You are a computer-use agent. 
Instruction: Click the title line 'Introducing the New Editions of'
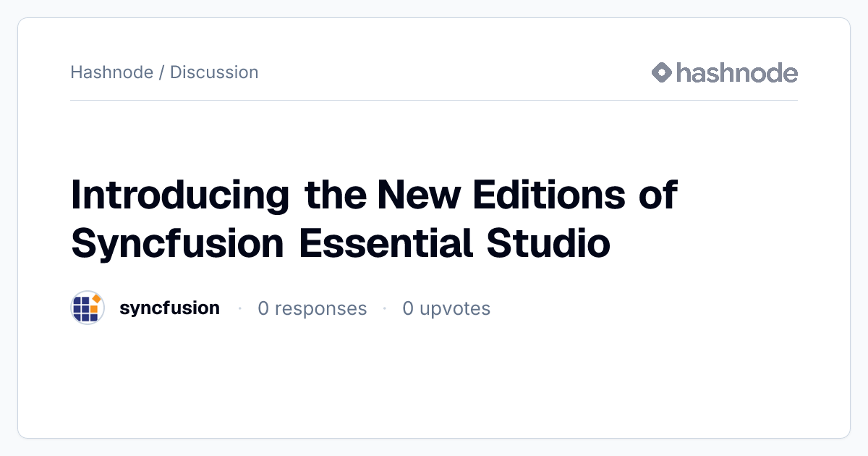[374, 195]
